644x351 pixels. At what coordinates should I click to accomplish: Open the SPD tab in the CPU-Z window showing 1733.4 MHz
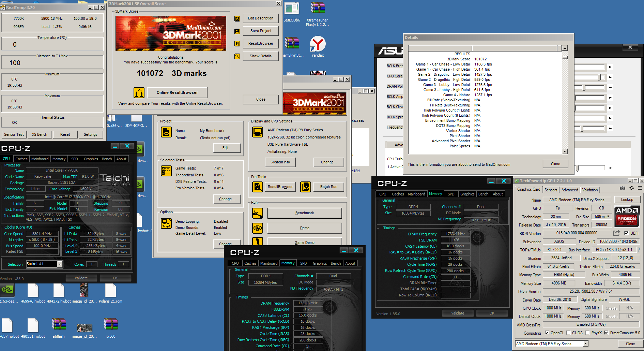[451, 194]
